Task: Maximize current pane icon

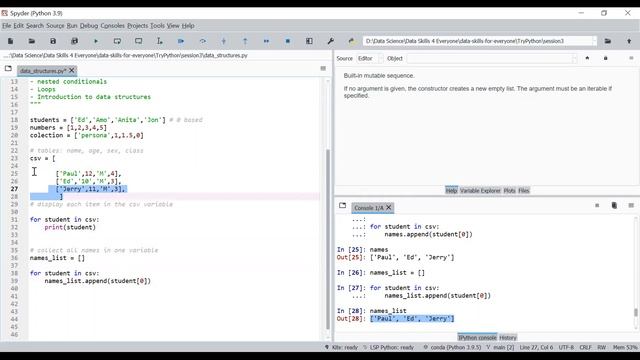Action: pos(309,41)
